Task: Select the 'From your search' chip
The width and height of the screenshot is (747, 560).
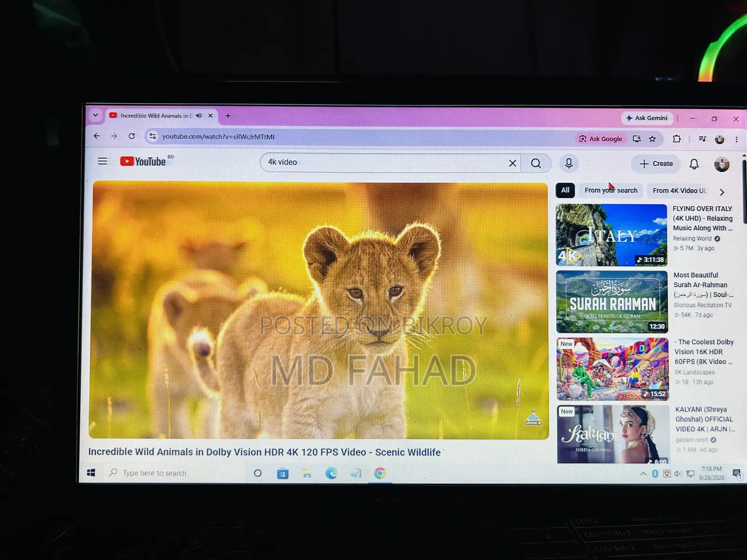Action: (x=611, y=190)
